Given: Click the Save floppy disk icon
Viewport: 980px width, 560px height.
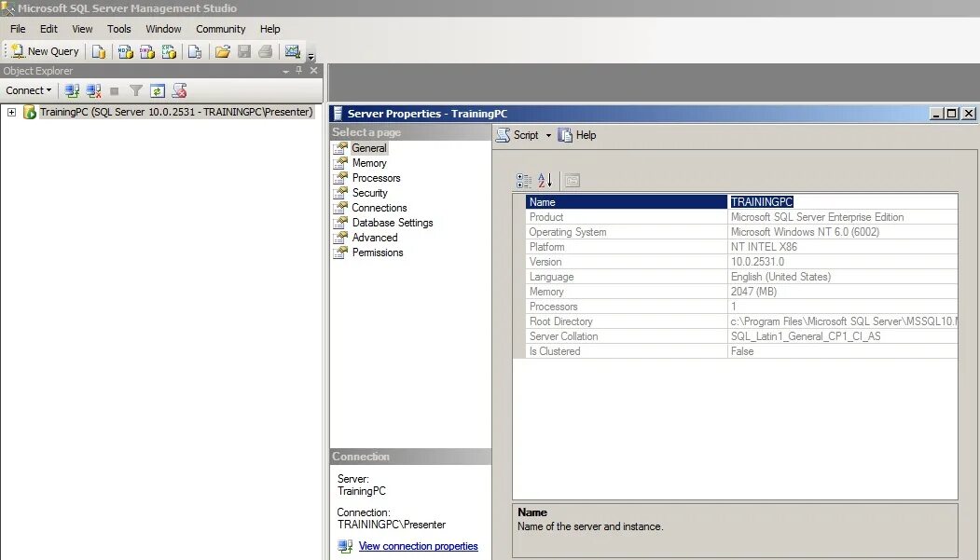Looking at the screenshot, I should 244,52.
